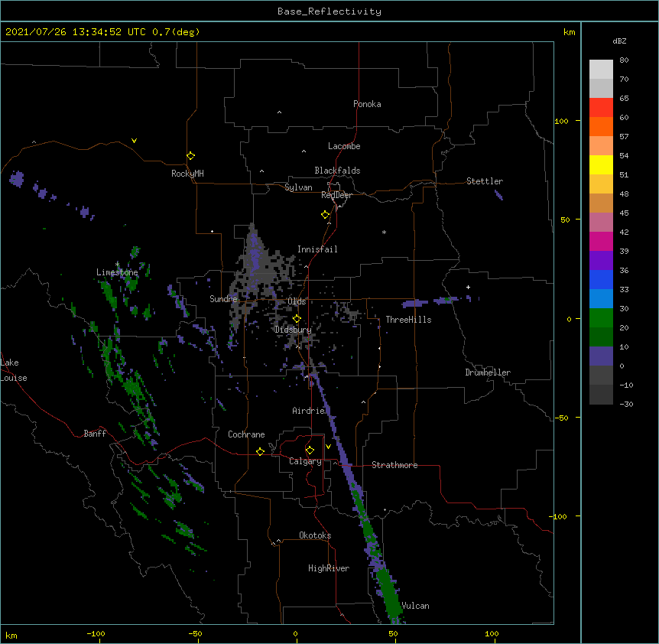Click the Calgary city label
Viewport: 659px width, 644px height.
[x=306, y=461]
